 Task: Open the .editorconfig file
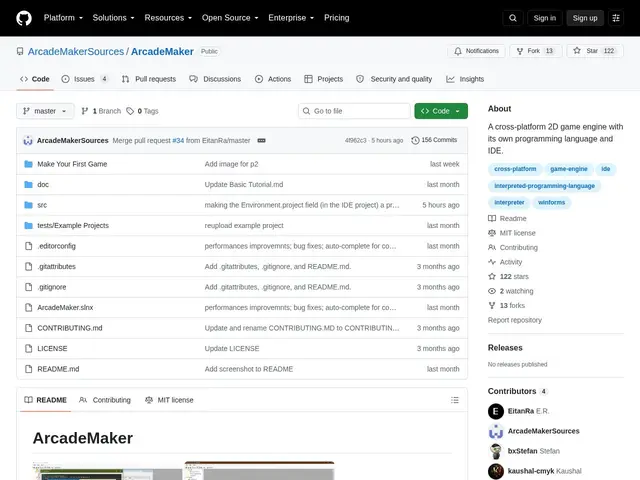pos(56,246)
